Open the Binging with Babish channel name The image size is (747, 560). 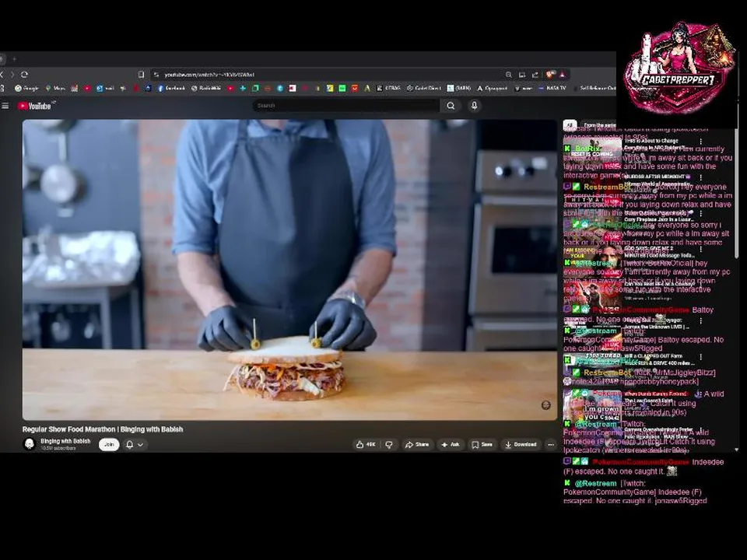pyautogui.click(x=65, y=441)
